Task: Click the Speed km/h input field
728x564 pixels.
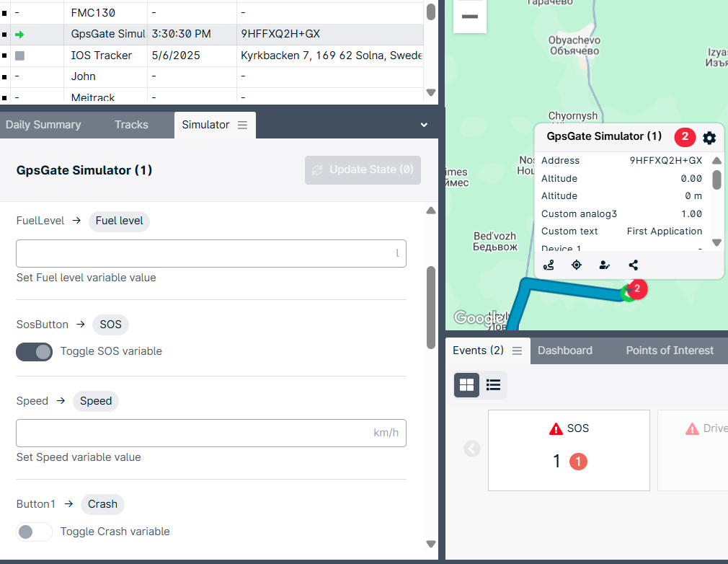Action: (x=211, y=433)
